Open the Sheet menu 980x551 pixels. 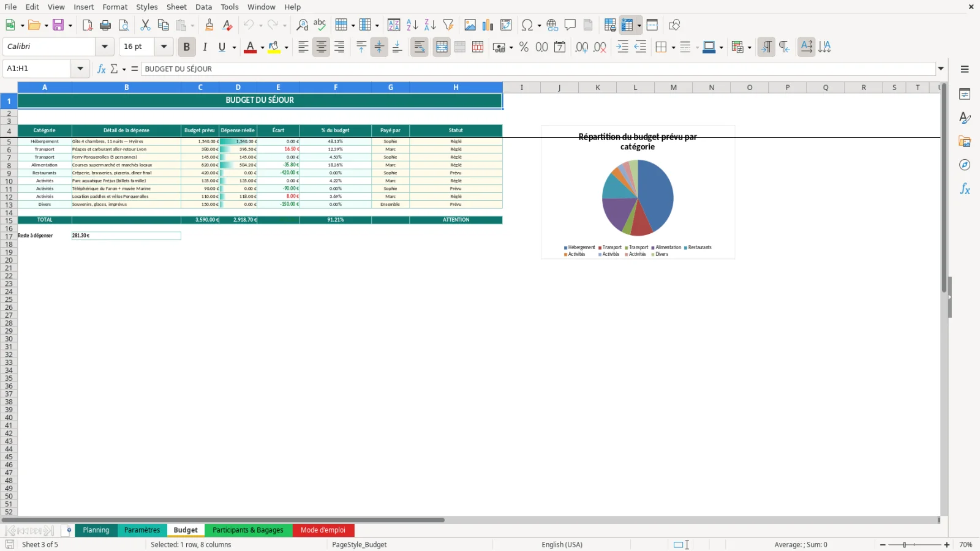176,7
